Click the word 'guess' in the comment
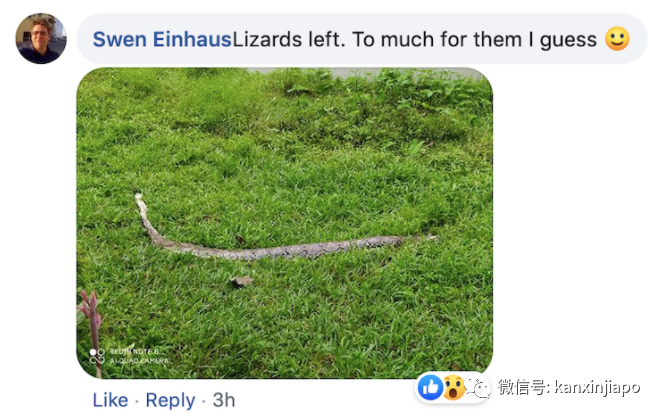This screenshot has width=662, height=418. (x=568, y=41)
